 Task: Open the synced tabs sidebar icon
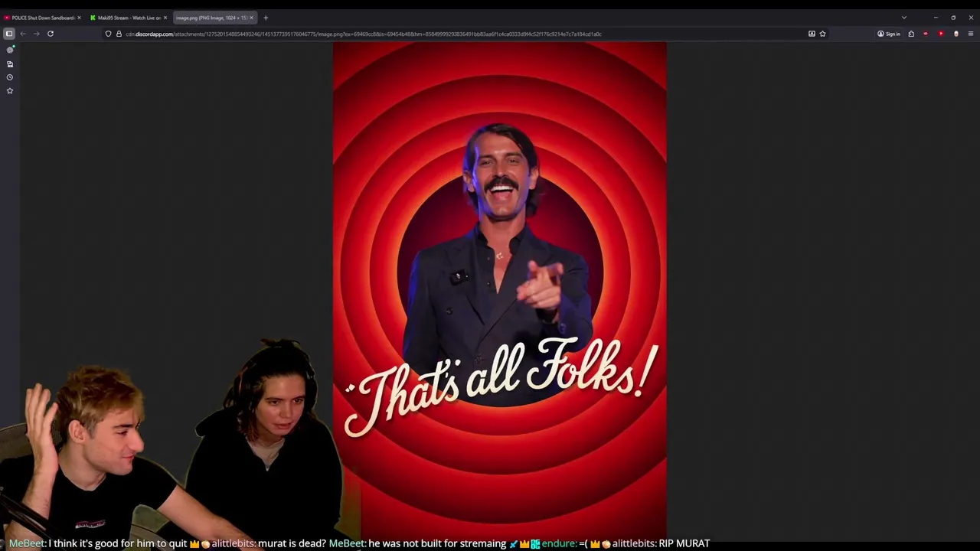(x=10, y=64)
